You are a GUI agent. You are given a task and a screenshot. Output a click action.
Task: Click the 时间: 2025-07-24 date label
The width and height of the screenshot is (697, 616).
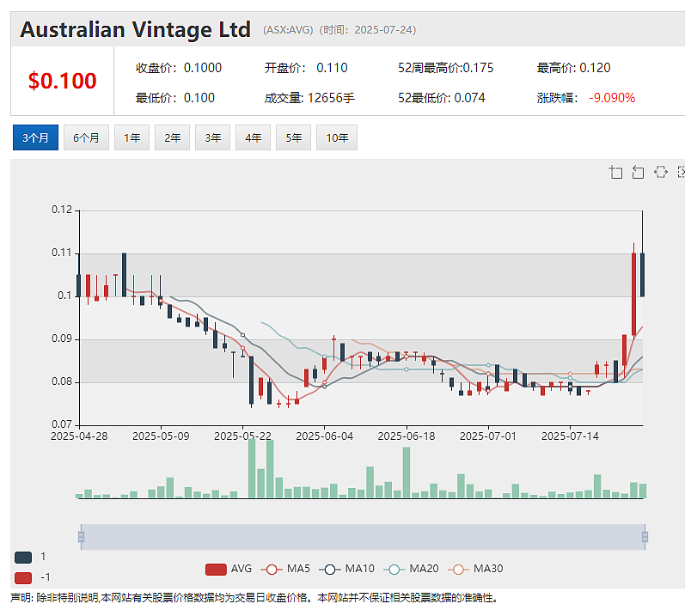coord(367,30)
